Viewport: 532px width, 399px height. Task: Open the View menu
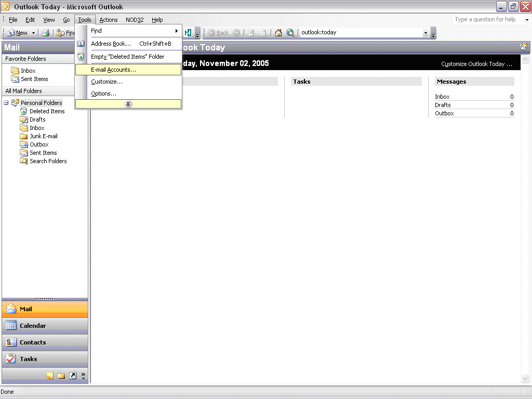click(49, 20)
